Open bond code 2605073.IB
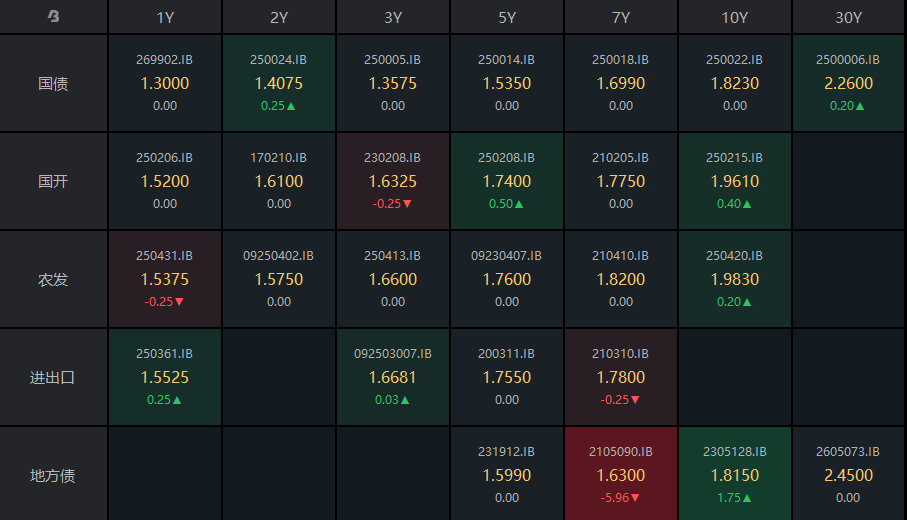Viewport: 907px width, 520px height. point(849,452)
